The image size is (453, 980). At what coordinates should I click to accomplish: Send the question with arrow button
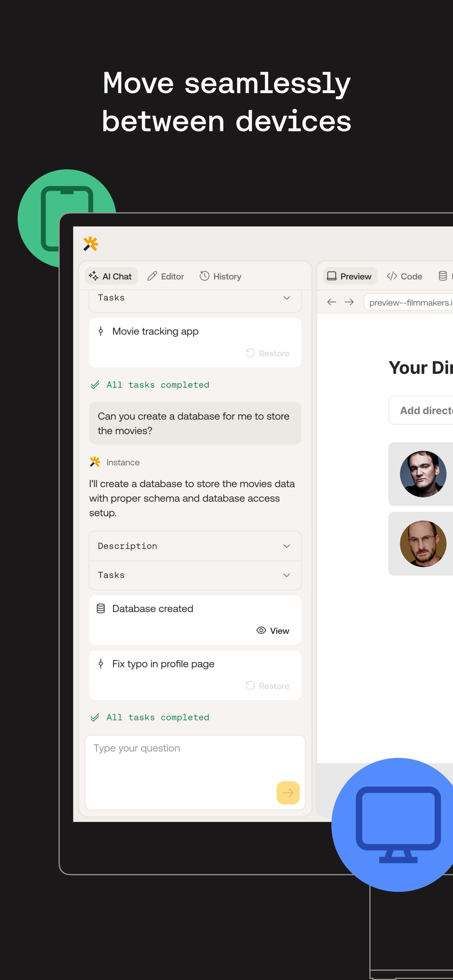point(288,793)
